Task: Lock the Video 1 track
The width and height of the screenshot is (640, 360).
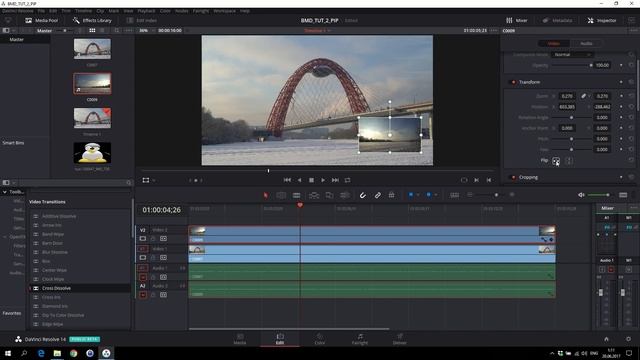Action: (x=153, y=258)
